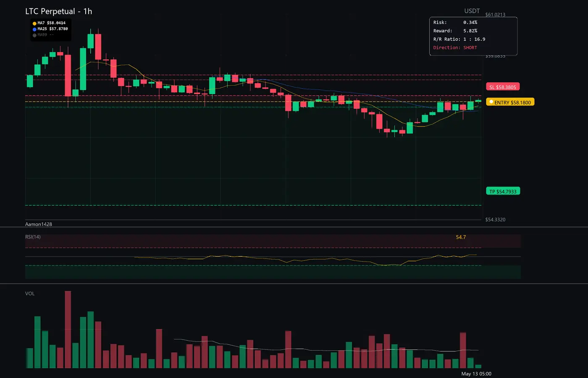
Task: Select the red SL $58.3805 price tag
Action: pos(503,87)
